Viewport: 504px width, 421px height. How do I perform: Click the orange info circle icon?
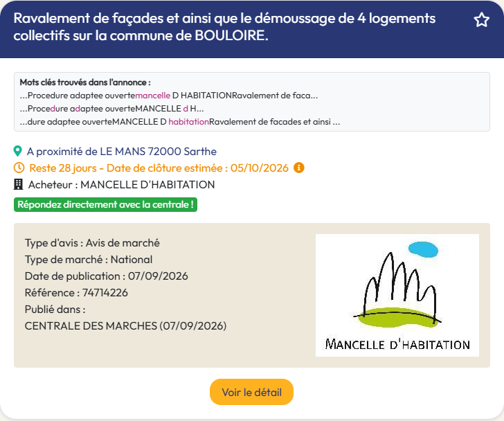click(299, 168)
